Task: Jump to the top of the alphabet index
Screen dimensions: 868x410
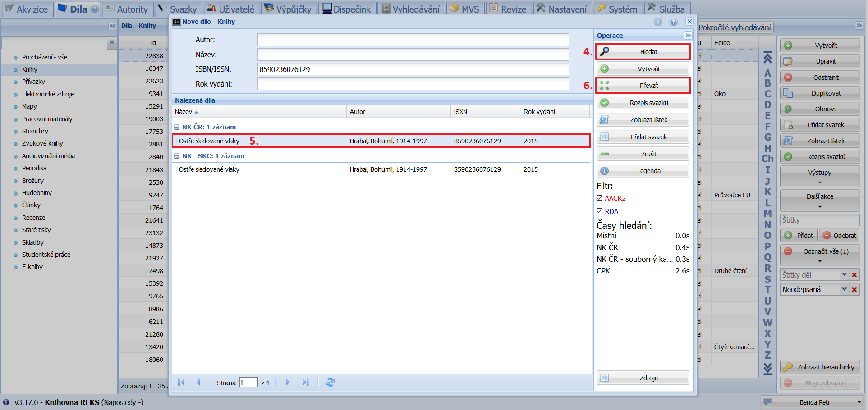Action: click(767, 58)
